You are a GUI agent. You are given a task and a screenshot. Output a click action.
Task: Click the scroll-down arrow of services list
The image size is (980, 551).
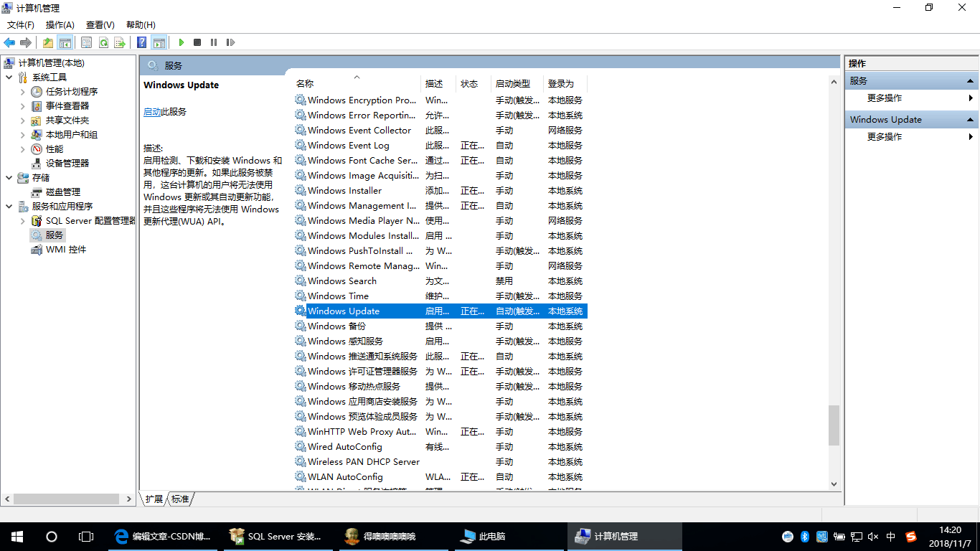(834, 485)
